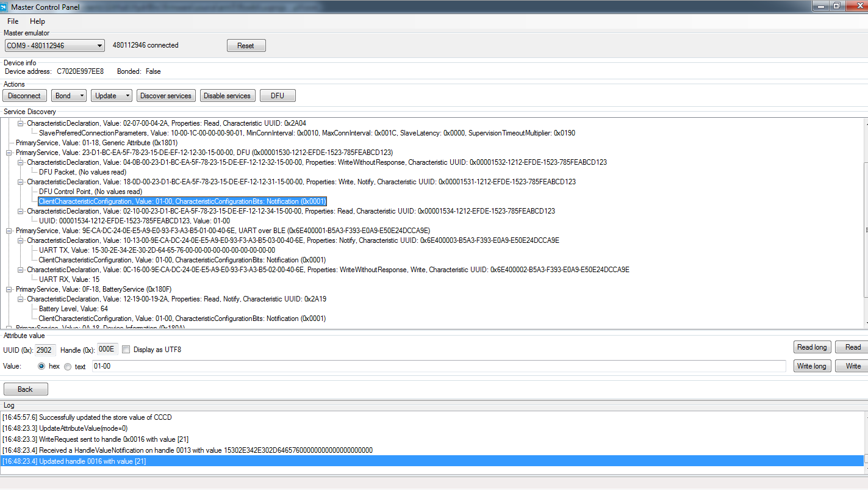Image resolution: width=868 pixels, height=490 pixels.
Task: Click the Reset button
Action: pos(246,46)
